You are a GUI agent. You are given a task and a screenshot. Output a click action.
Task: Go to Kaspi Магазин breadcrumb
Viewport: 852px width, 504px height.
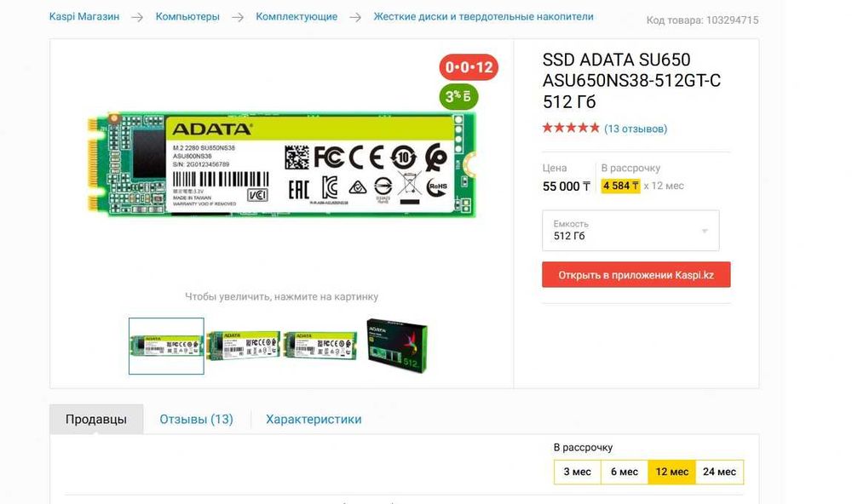tap(84, 16)
